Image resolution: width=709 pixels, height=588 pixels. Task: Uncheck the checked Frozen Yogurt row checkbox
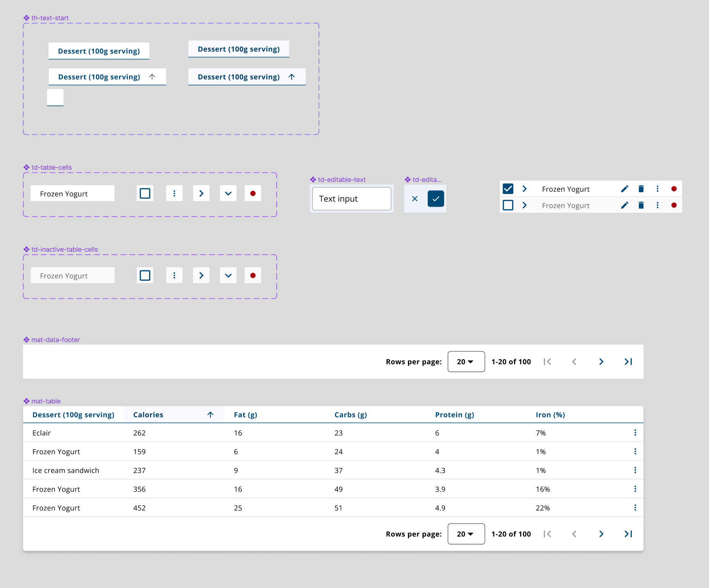508,189
